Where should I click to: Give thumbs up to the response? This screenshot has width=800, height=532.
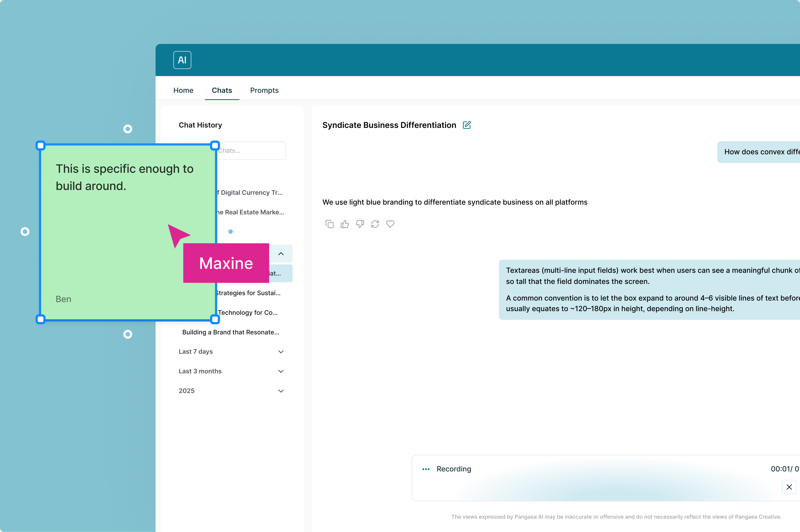click(345, 224)
